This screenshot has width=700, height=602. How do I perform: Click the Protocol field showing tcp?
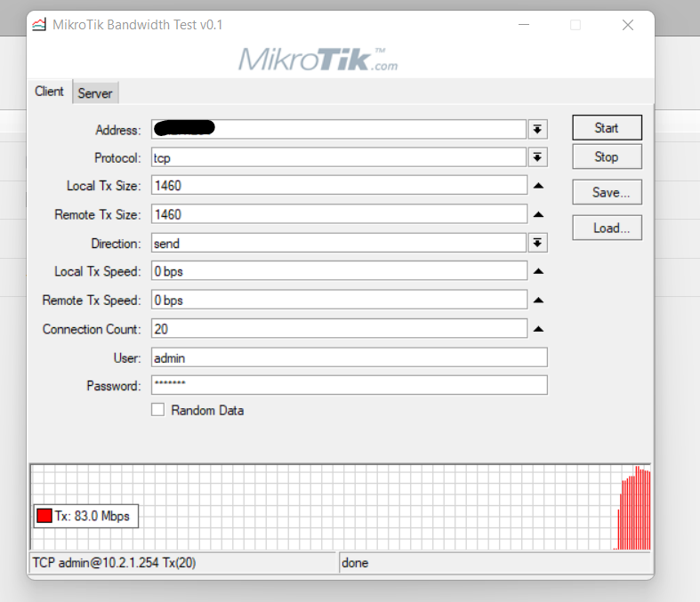[339, 157]
